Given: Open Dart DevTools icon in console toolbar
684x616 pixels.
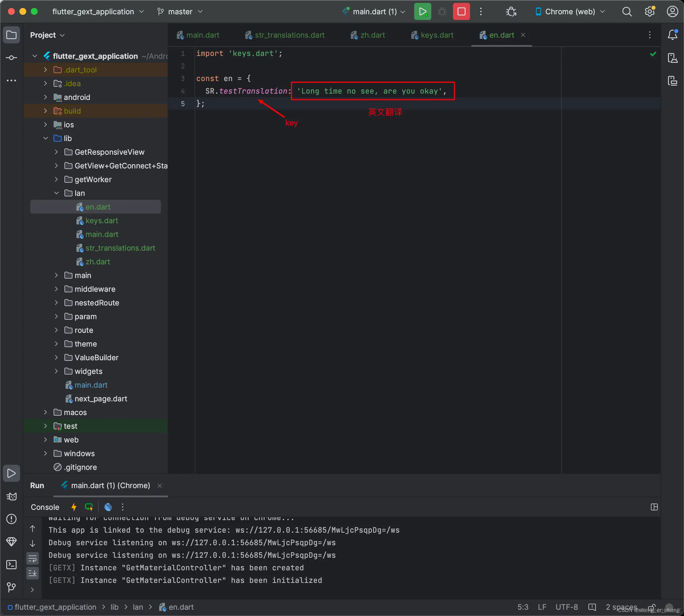Looking at the screenshot, I should tap(108, 507).
